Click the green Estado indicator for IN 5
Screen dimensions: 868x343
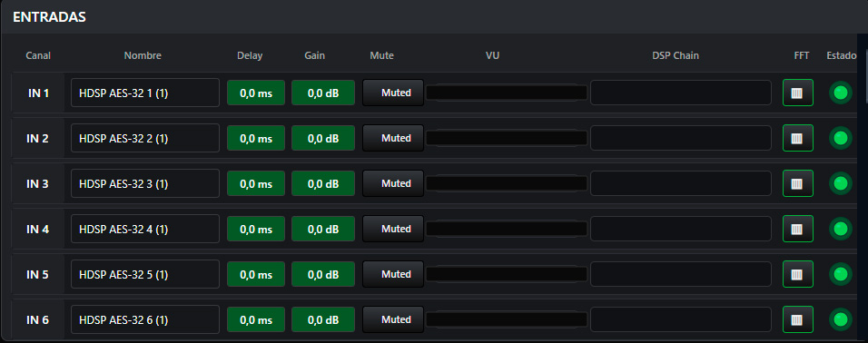point(841,274)
